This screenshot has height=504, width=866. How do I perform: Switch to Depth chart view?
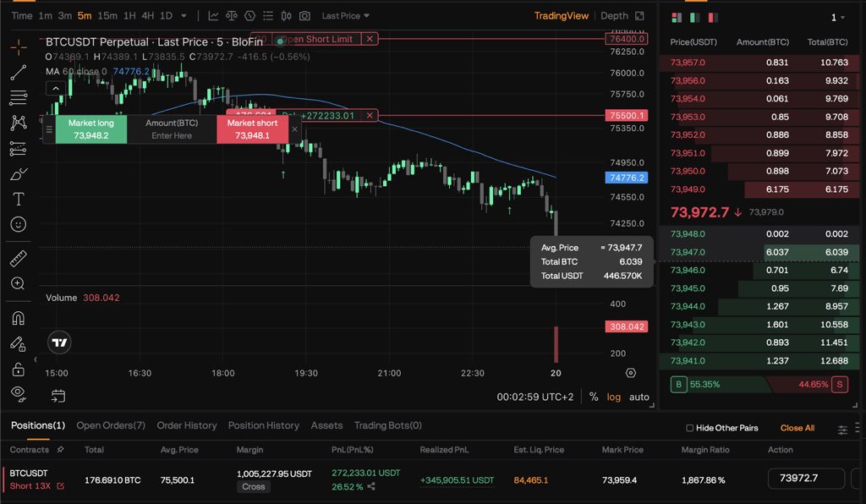(614, 15)
